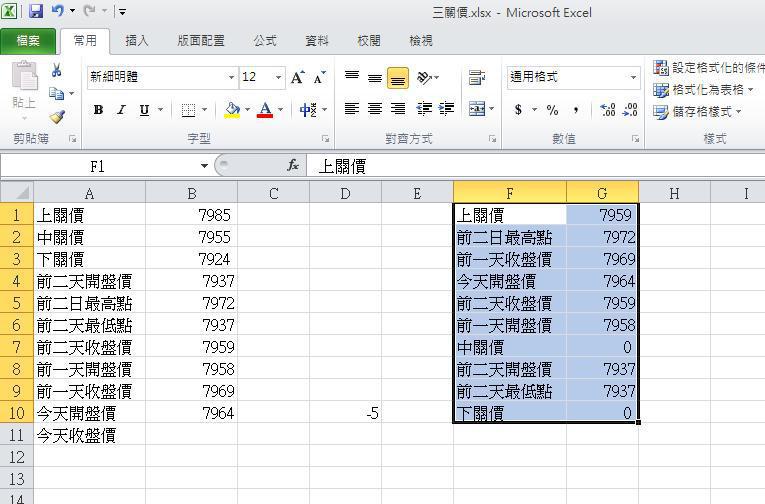The width and height of the screenshot is (765, 504).
Task: Increase decimal places
Action: 607,110
